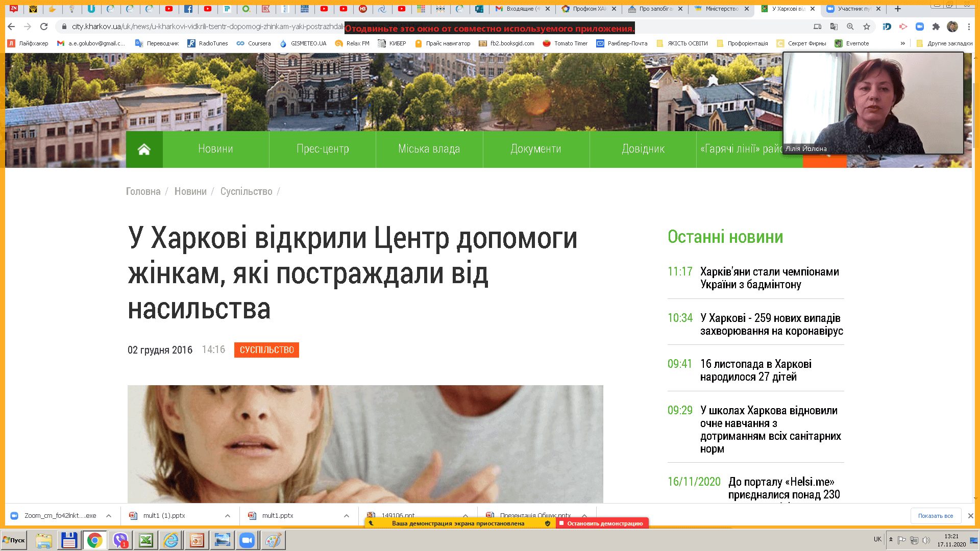
Task: Bookmark this page with star icon
Action: (866, 27)
